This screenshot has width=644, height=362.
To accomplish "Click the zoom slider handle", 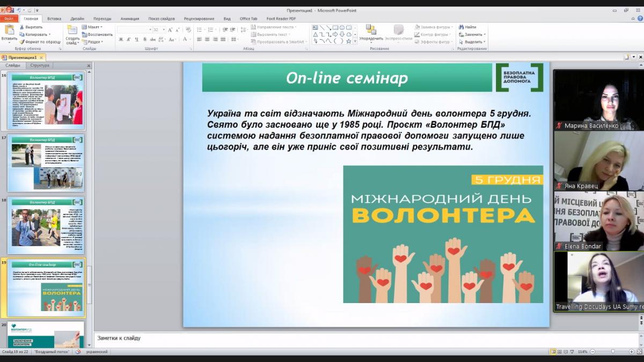I will (x=613, y=352).
